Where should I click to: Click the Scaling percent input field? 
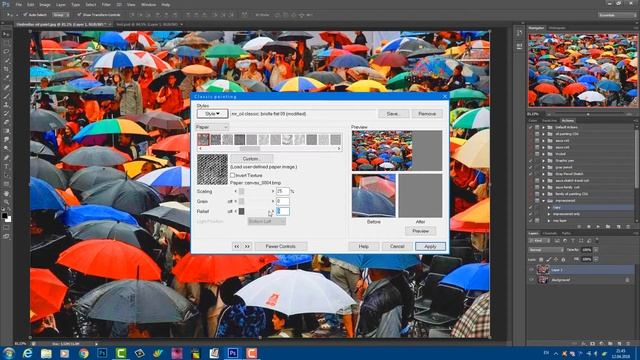(x=282, y=191)
